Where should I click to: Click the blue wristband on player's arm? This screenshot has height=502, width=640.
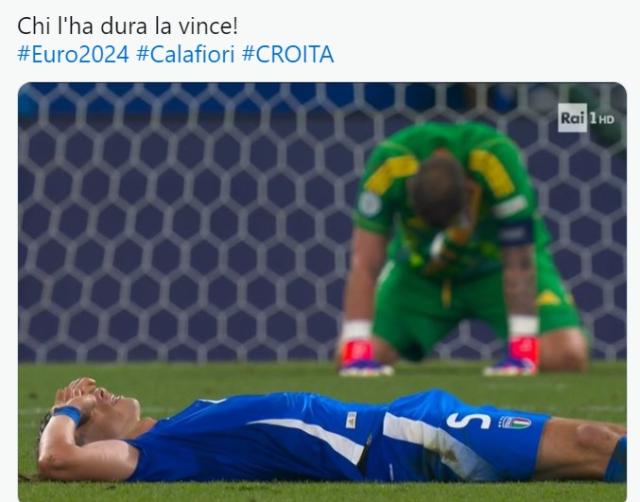point(68,413)
